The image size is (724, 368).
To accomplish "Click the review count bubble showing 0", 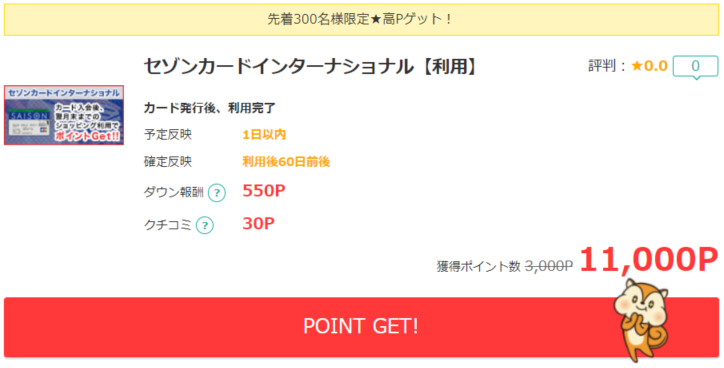I will [x=695, y=66].
